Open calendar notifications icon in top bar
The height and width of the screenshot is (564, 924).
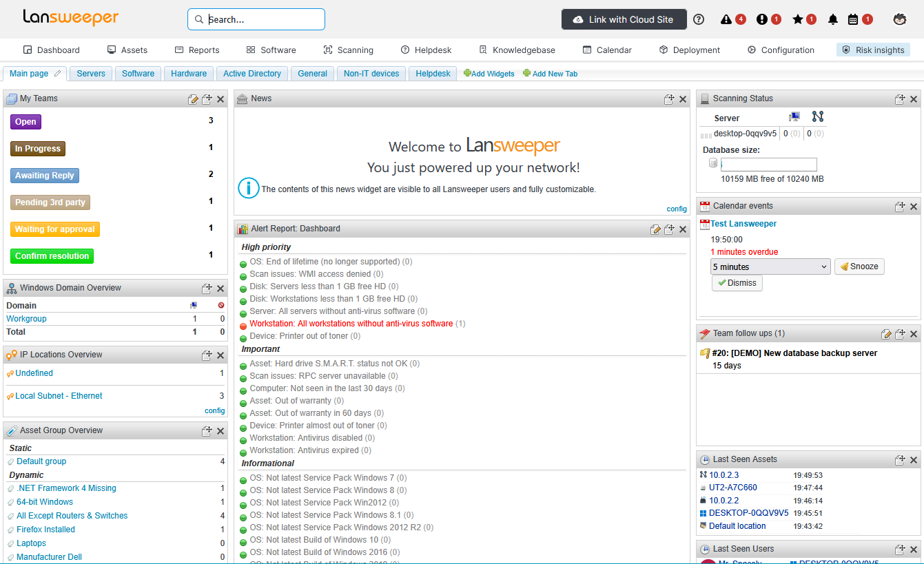853,19
